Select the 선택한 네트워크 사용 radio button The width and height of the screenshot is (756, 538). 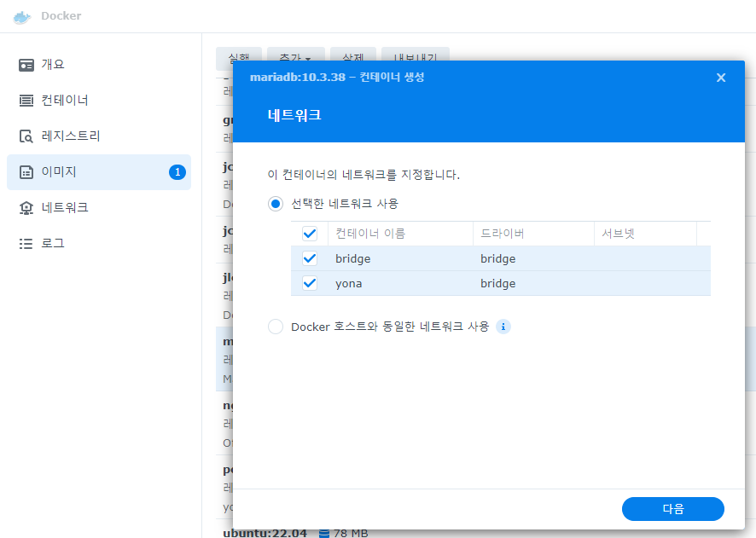(x=276, y=204)
